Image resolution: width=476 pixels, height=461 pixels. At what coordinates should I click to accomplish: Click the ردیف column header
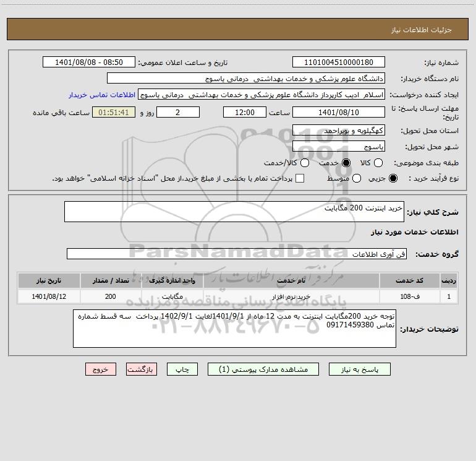[x=449, y=280]
